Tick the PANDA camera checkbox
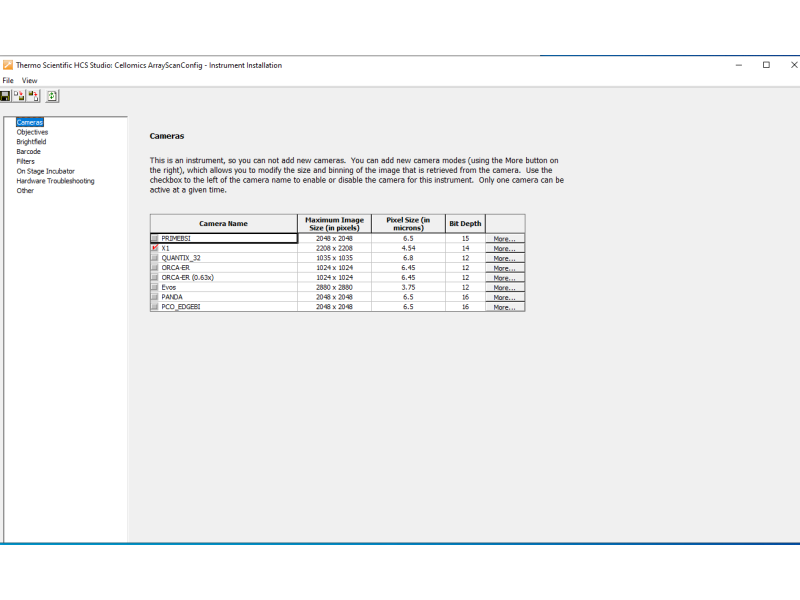Image resolution: width=800 pixels, height=600 pixels. tap(155, 297)
